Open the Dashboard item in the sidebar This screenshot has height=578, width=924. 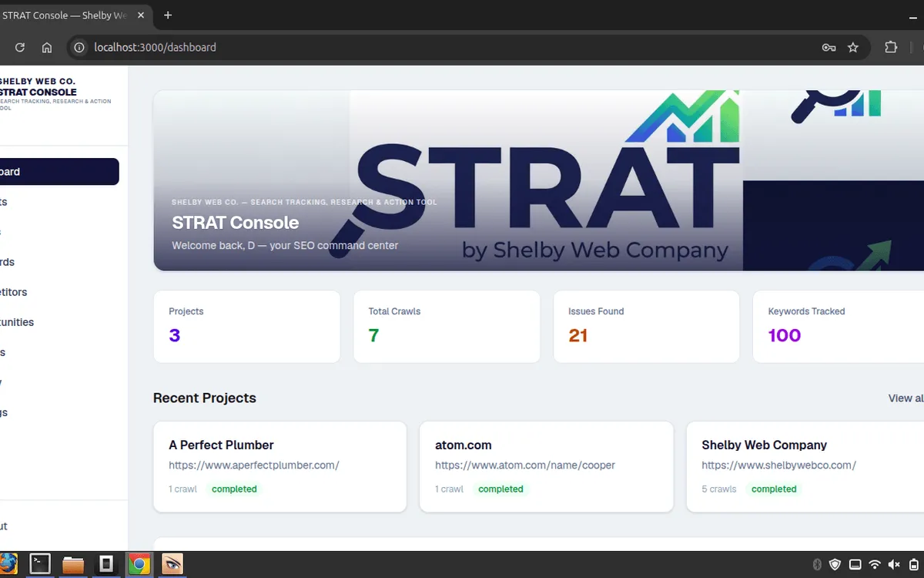point(59,172)
